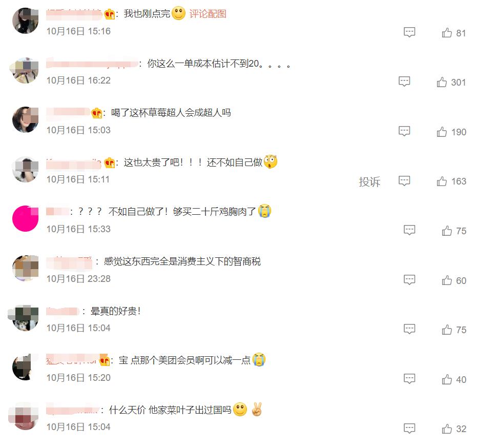Like the 鸡胸肉 comment with 75 likes
This screenshot has height=448, width=478.
pyautogui.click(x=447, y=231)
